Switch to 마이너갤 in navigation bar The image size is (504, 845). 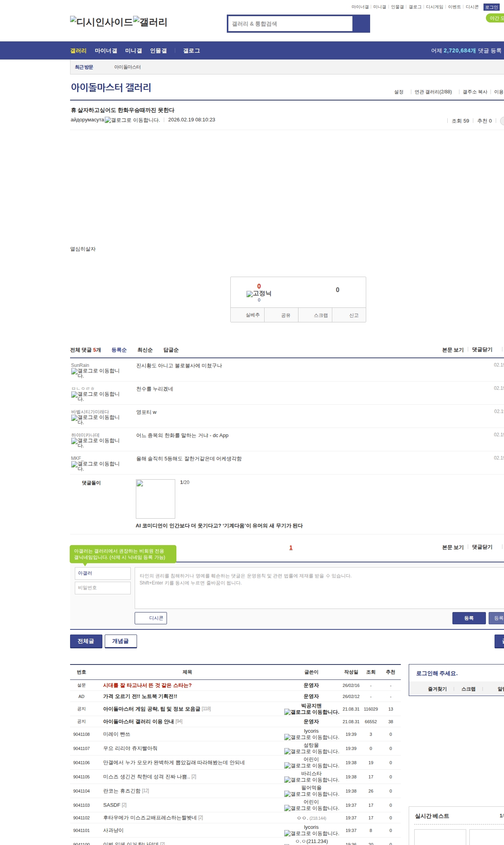(x=106, y=50)
